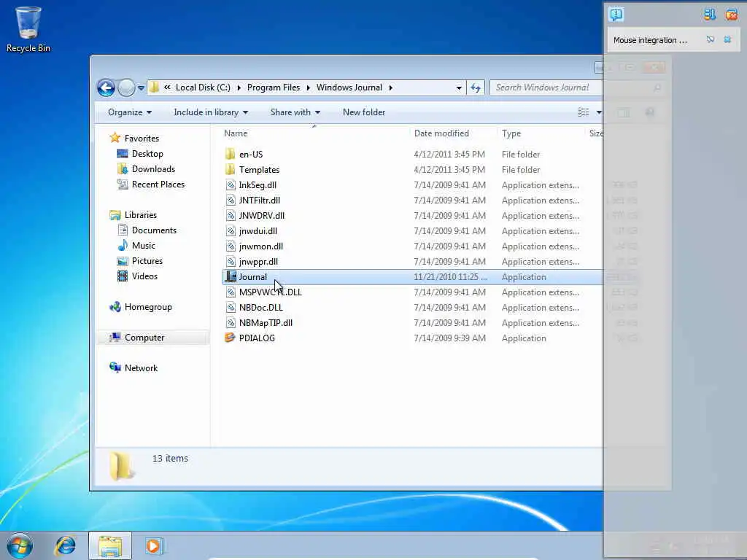Select Desktop under Favorites
747x560 pixels.
point(147,154)
